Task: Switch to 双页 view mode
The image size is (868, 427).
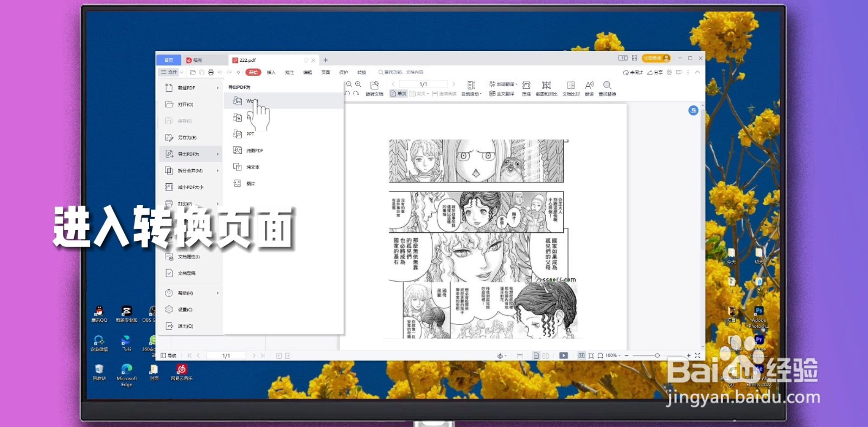Action: point(419,94)
